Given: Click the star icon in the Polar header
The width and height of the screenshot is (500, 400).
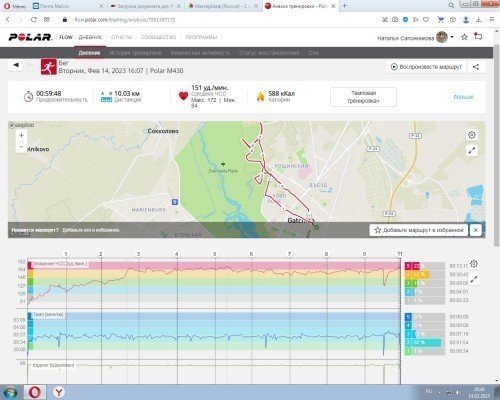Looking at the screenshot, I should 464,37.
